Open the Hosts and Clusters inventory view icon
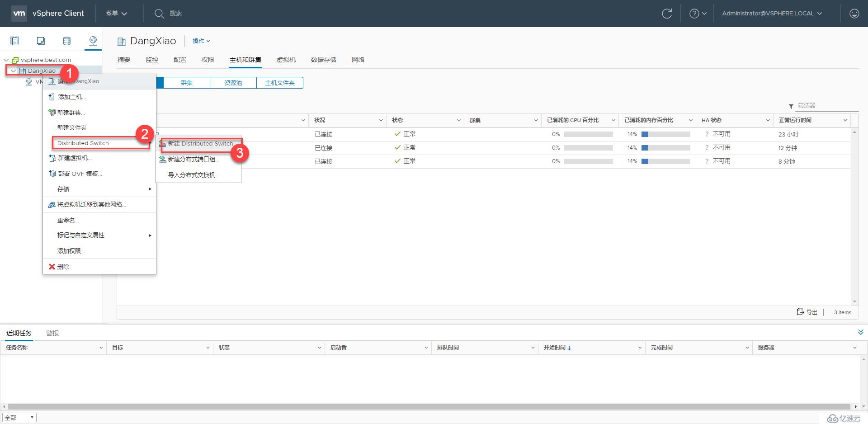The width and height of the screenshot is (868, 424). tap(14, 41)
